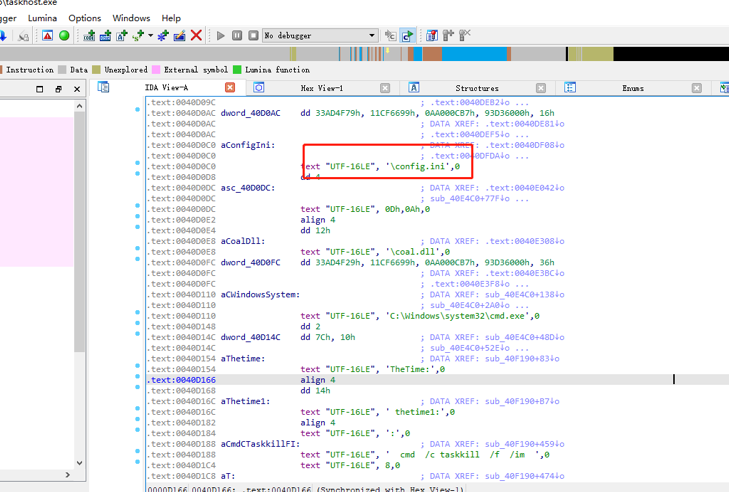The width and height of the screenshot is (729, 492).
Task: Click the External symbol pink swatch
Action: tap(156, 70)
